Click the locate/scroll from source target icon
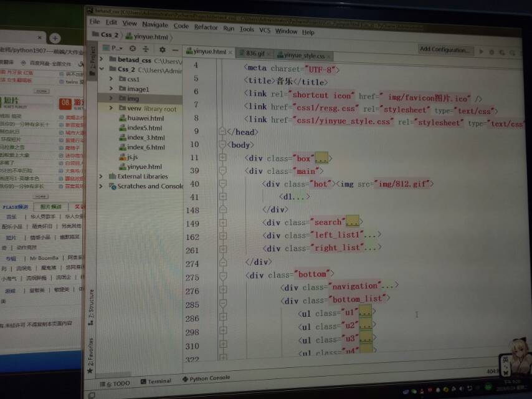This screenshot has width=532, height=399. [x=133, y=49]
